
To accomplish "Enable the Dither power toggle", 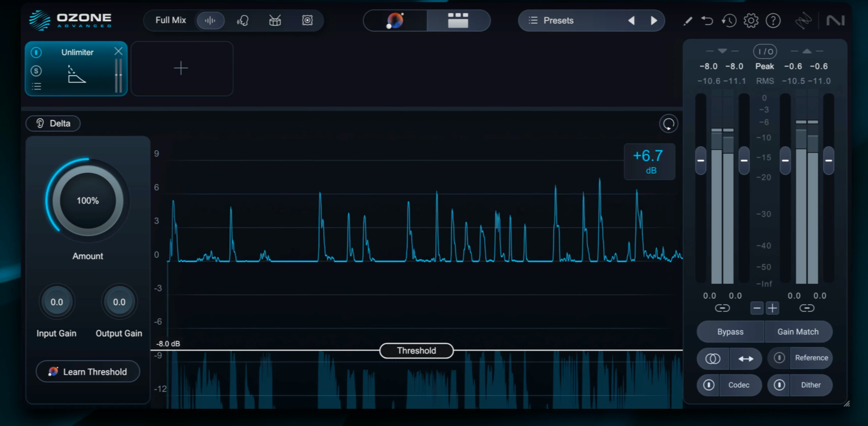I will [779, 385].
